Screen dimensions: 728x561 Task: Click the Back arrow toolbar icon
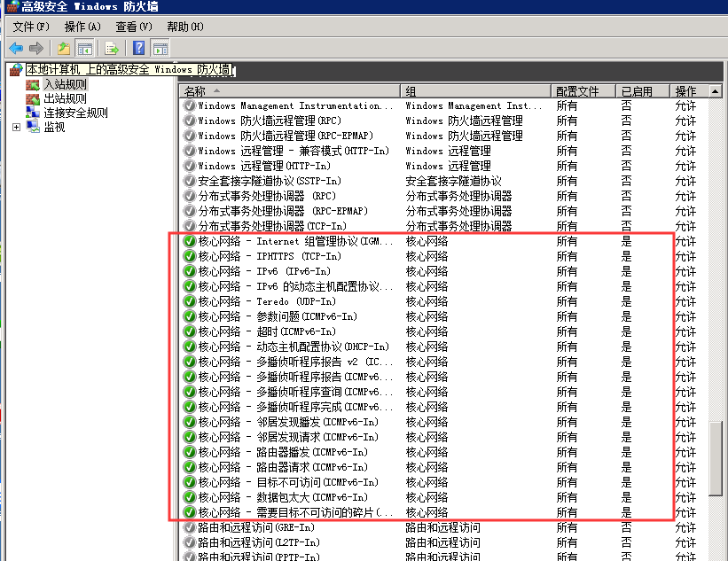click(15, 48)
